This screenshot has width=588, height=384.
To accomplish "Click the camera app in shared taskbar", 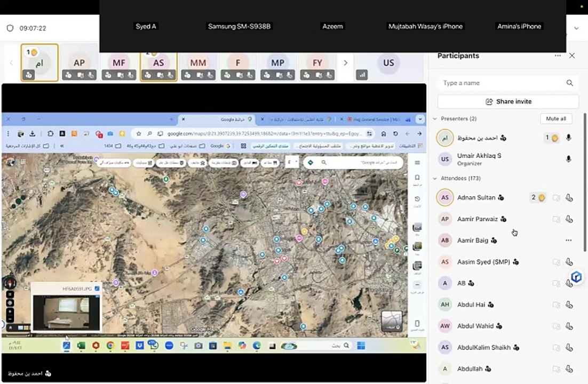I will tap(198, 346).
